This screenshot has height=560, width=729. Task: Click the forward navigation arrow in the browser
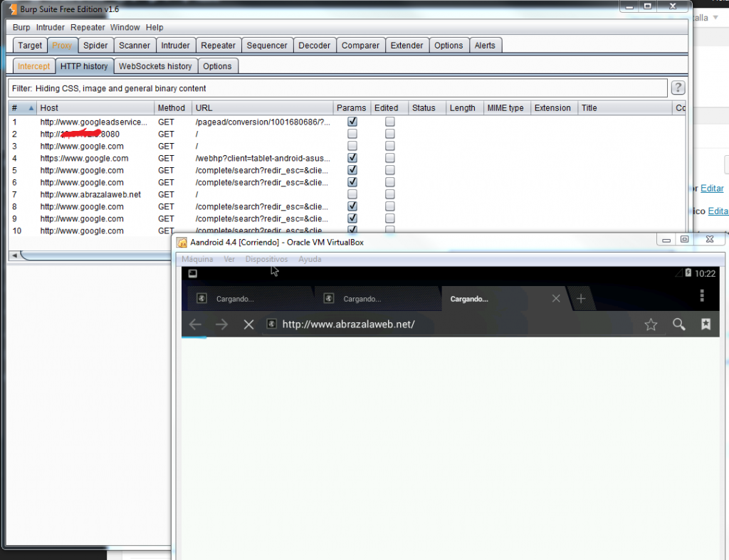pos(221,324)
